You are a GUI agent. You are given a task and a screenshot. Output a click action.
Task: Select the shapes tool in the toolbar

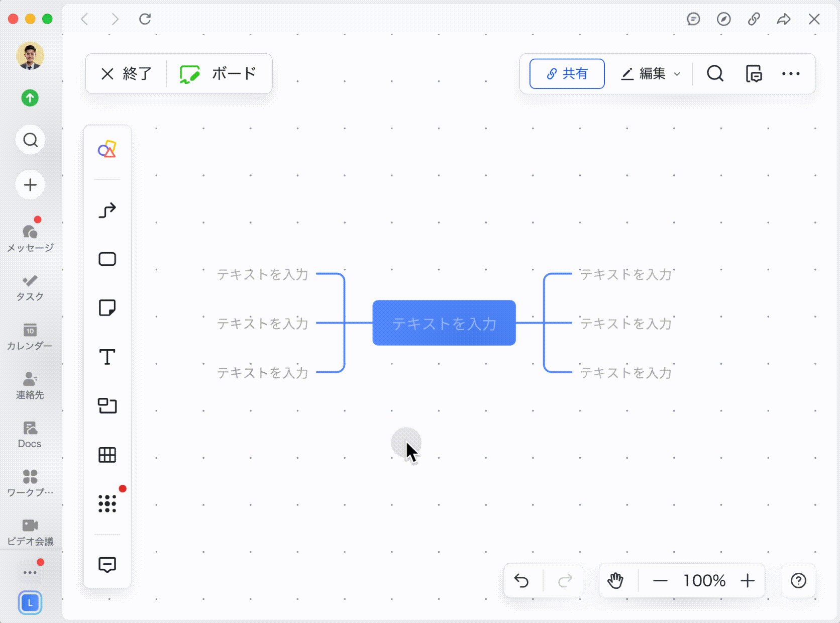(107, 150)
